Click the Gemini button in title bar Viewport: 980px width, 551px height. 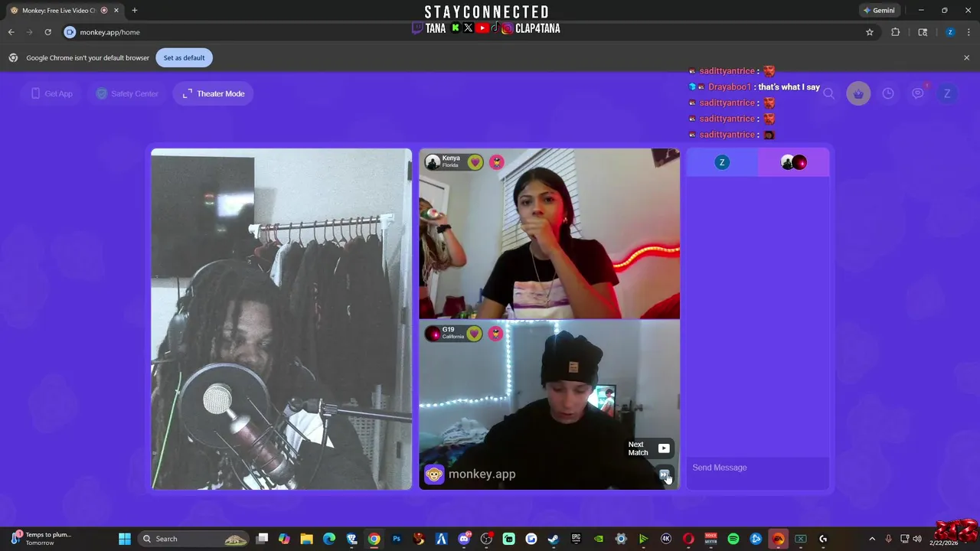click(879, 11)
